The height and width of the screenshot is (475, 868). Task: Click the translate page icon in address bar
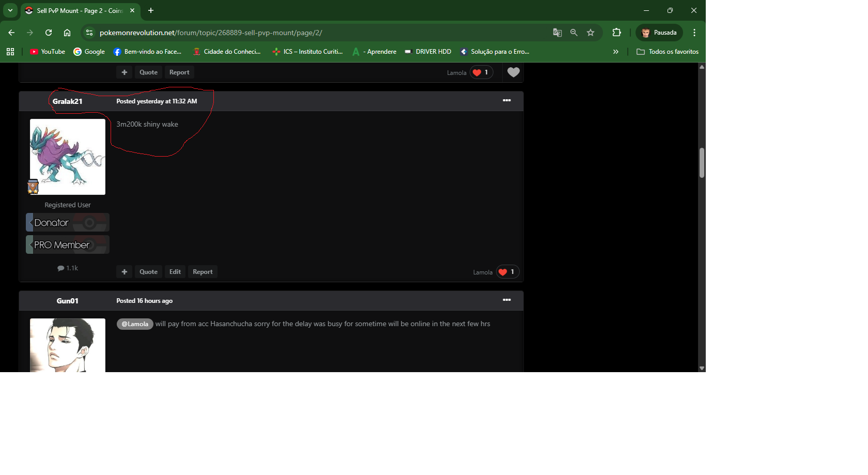click(x=557, y=33)
